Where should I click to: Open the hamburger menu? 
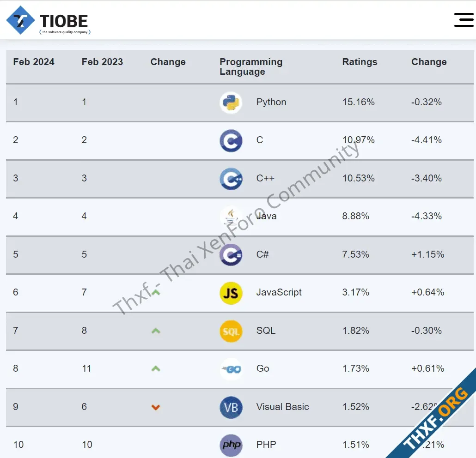pyautogui.click(x=464, y=20)
